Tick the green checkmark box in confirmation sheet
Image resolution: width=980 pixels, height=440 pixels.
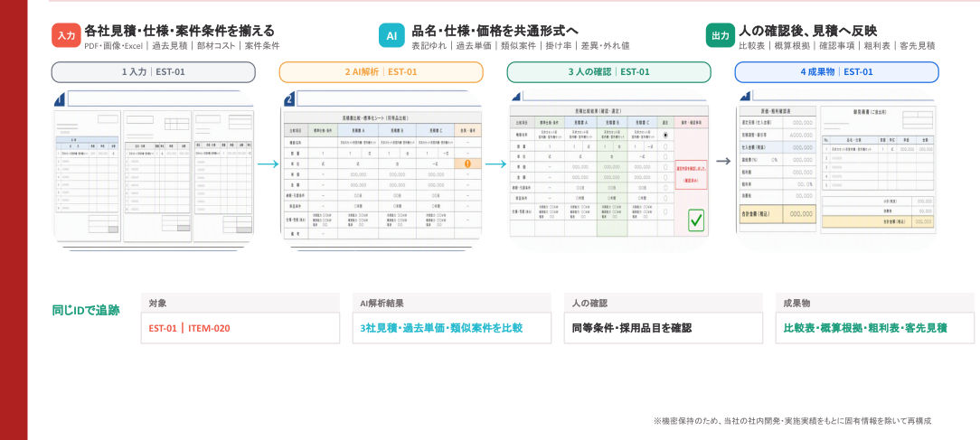696,220
